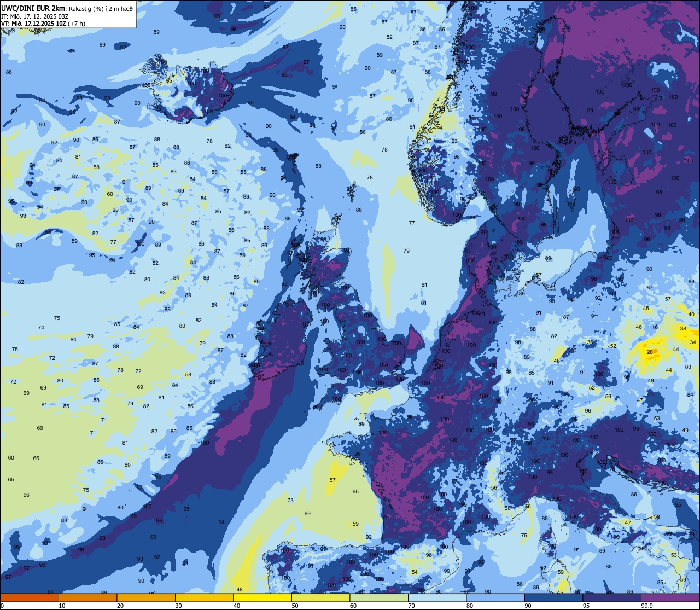The image size is (700, 610).
Task: Click the "73" humidity value on the map
Action: pyautogui.click(x=290, y=501)
